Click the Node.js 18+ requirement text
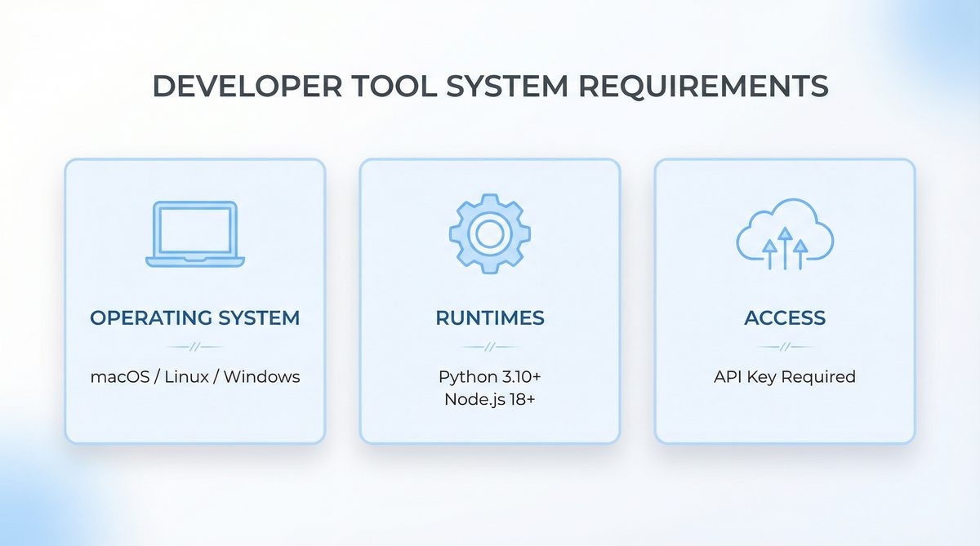Image resolution: width=980 pixels, height=546 pixels. point(490,399)
